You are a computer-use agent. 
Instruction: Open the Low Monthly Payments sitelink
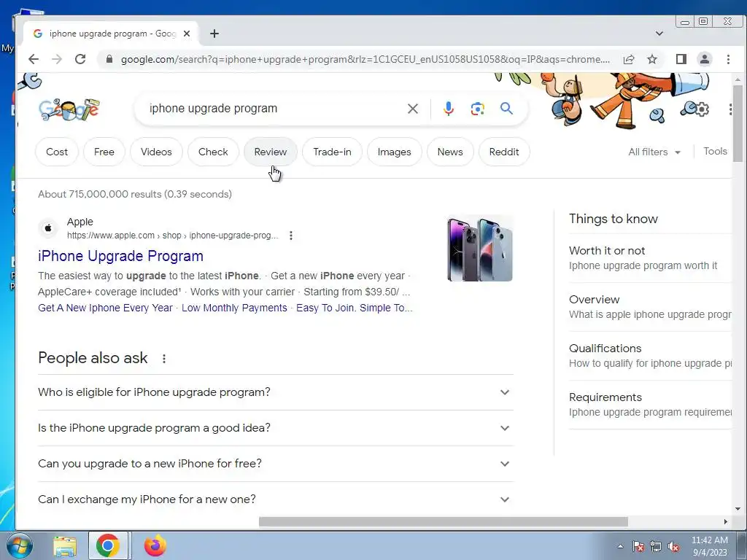coord(234,308)
